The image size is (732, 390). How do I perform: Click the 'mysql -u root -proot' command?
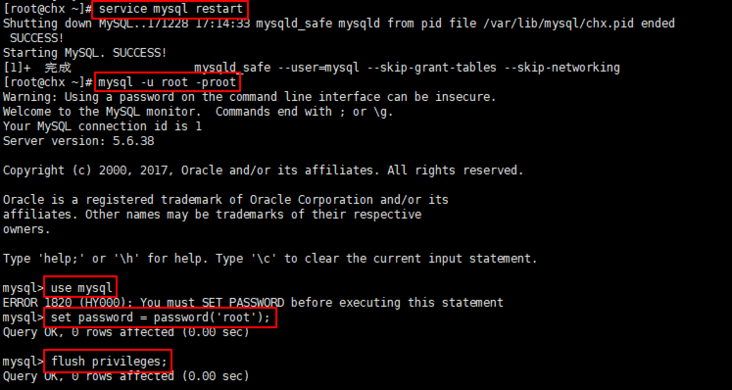tap(168, 82)
